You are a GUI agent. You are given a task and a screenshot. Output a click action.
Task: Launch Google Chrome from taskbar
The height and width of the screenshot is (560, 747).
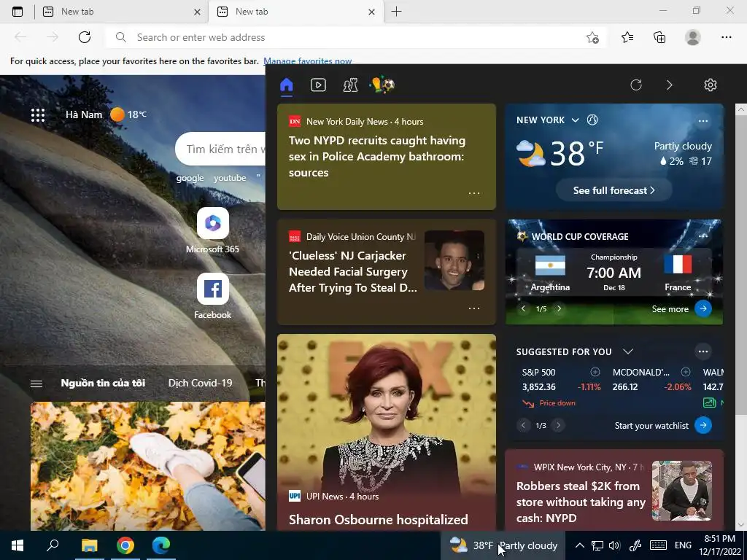tap(125, 545)
